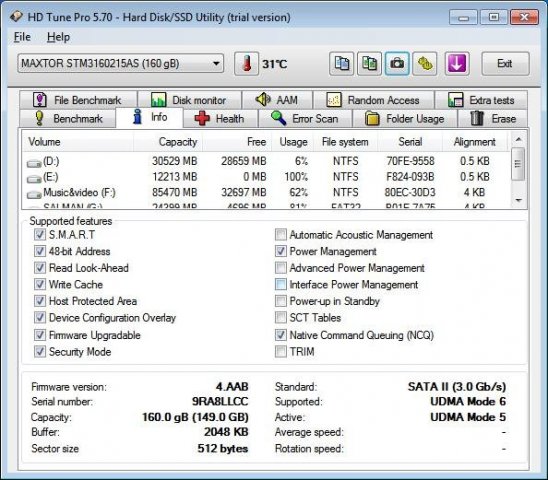Viewport: 548px width, 480px height.
Task: Click the SATA II (3.0 Gb/s) value
Action: (x=457, y=387)
